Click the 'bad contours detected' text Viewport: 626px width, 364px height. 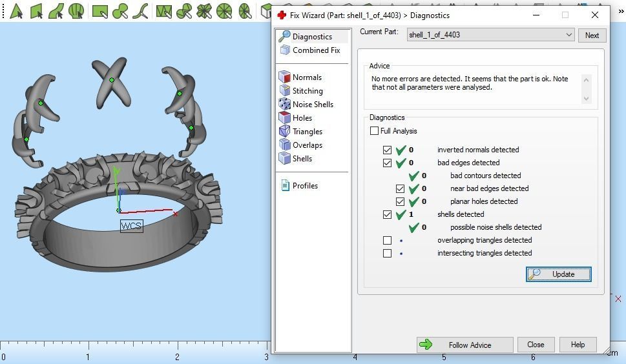click(485, 176)
